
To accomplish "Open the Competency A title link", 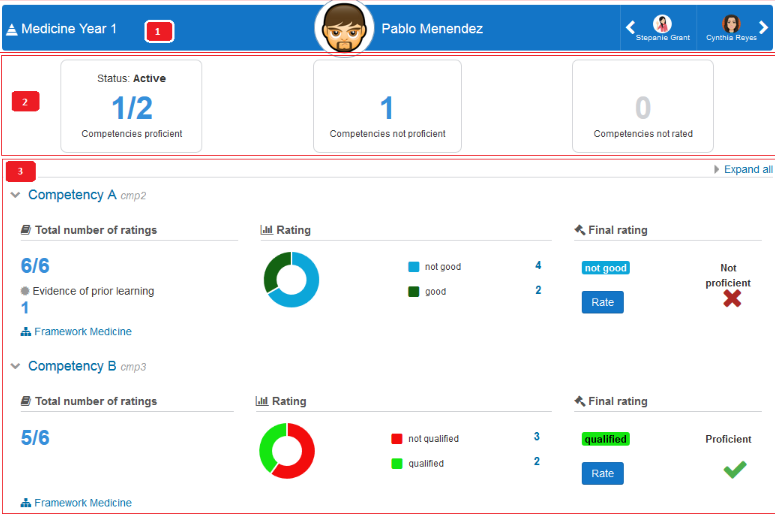I will (x=72, y=195).
